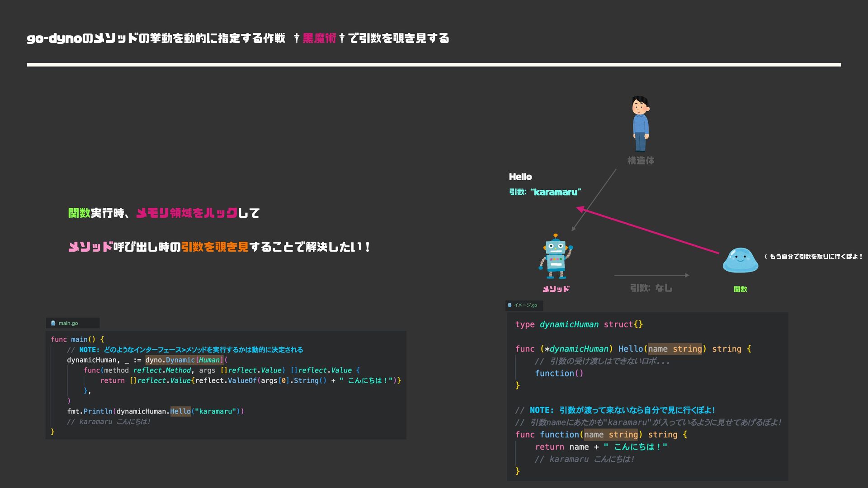Viewport: 868px width, 488px height.
Task: Click the 引数: なし label
Action: click(x=651, y=288)
